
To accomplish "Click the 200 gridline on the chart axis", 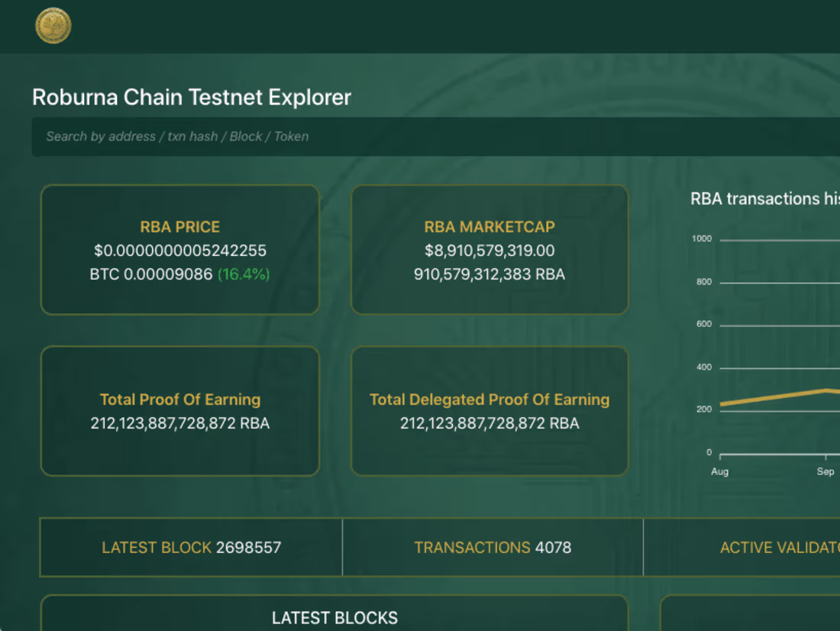I will [709, 409].
